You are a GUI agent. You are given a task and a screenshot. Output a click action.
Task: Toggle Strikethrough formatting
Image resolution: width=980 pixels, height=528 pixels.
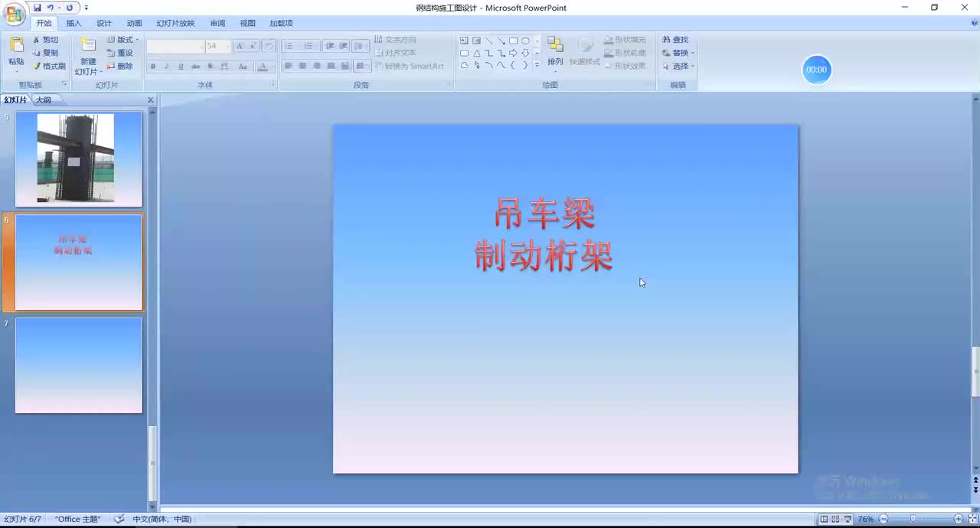pos(195,67)
